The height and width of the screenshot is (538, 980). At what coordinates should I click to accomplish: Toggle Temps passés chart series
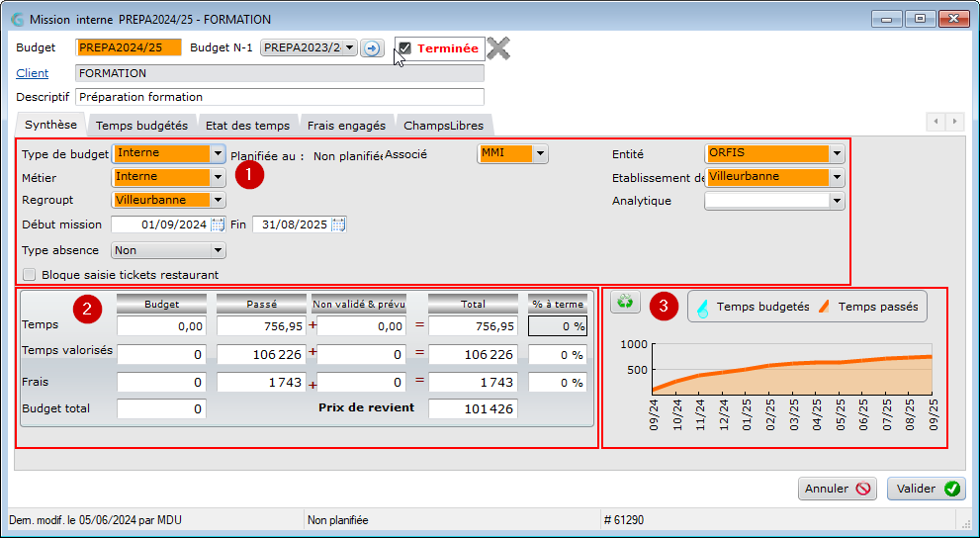point(869,307)
